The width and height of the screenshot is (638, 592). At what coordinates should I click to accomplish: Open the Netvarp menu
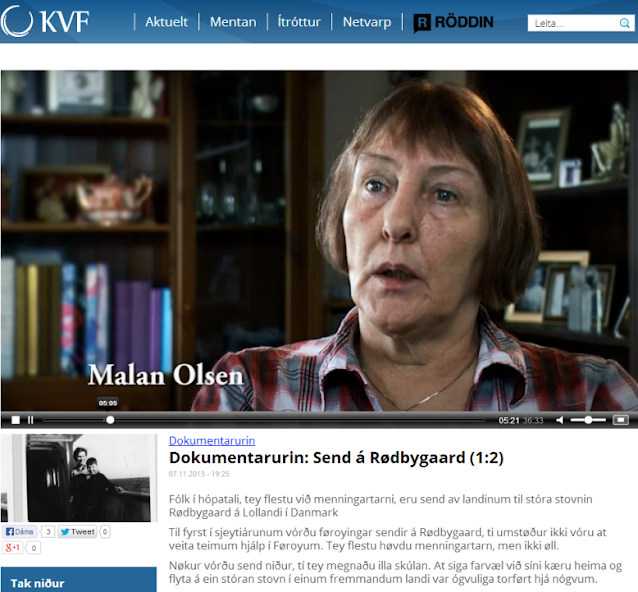pyautogui.click(x=367, y=22)
